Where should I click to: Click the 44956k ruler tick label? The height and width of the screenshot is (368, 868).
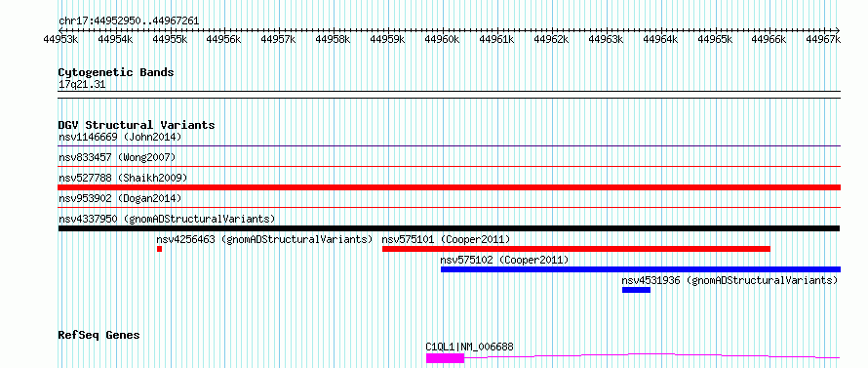(x=224, y=39)
